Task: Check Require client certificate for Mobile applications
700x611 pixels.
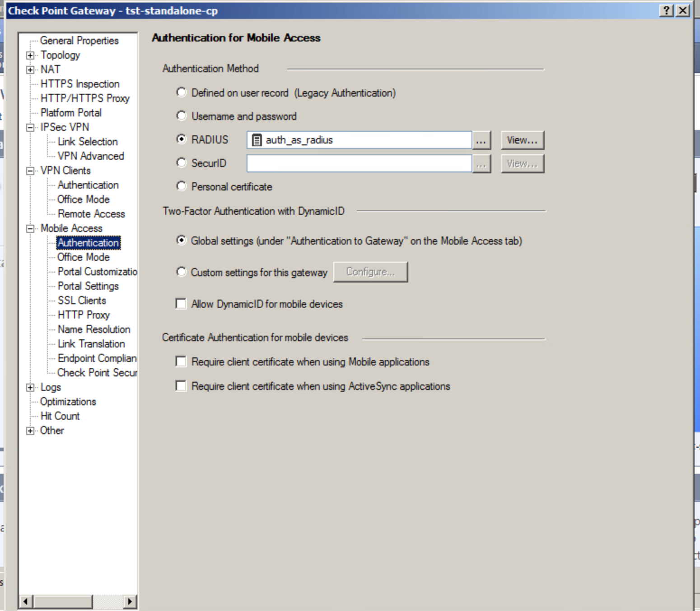Action: click(181, 361)
